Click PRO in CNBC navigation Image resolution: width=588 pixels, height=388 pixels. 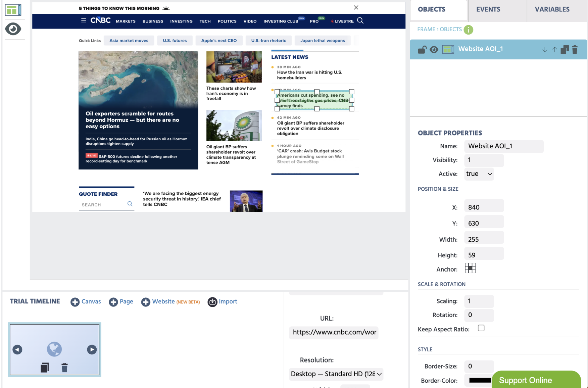[314, 21]
